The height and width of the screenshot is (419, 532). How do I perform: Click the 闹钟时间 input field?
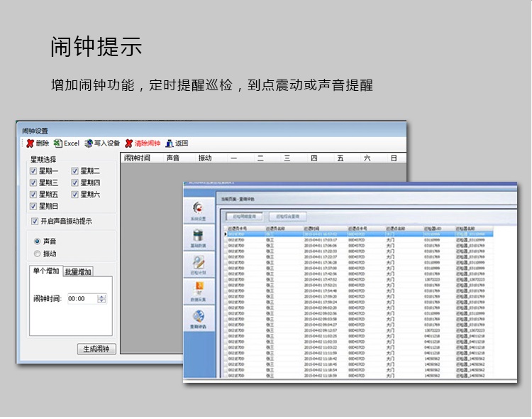tap(81, 299)
